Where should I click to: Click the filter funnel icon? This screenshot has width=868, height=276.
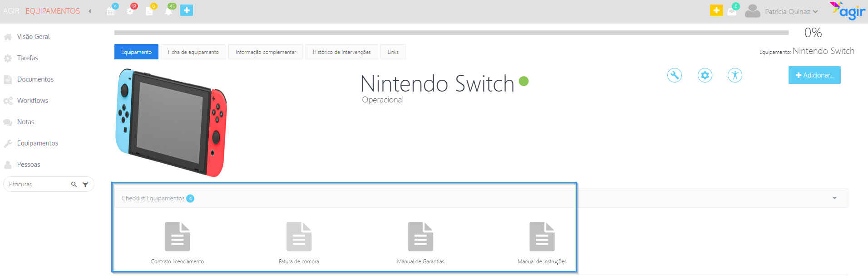(85, 184)
